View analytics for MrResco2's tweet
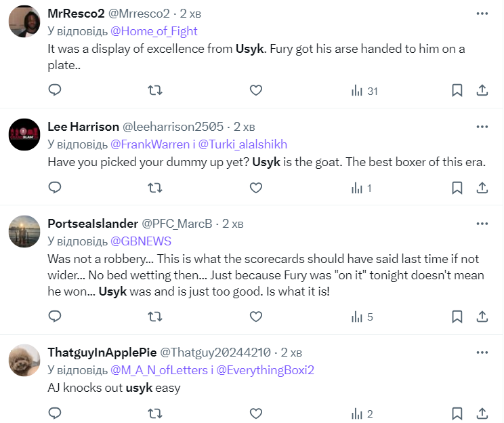This screenshot has width=504, height=423. (364, 91)
